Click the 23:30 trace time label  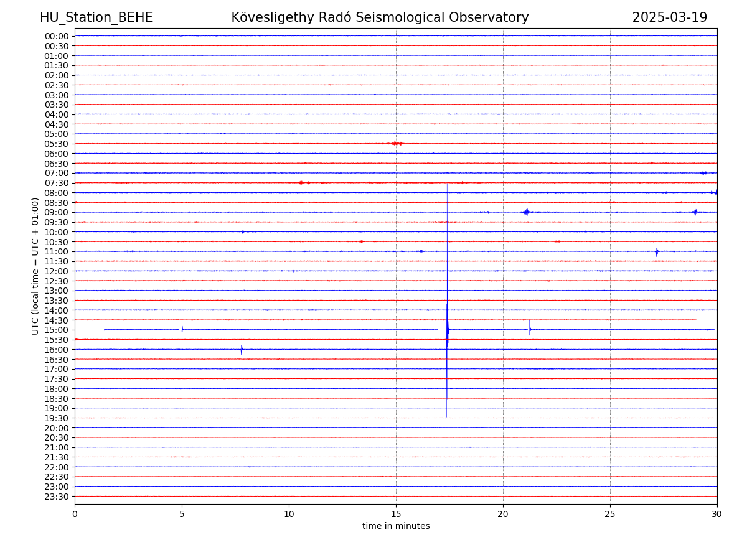click(x=57, y=497)
